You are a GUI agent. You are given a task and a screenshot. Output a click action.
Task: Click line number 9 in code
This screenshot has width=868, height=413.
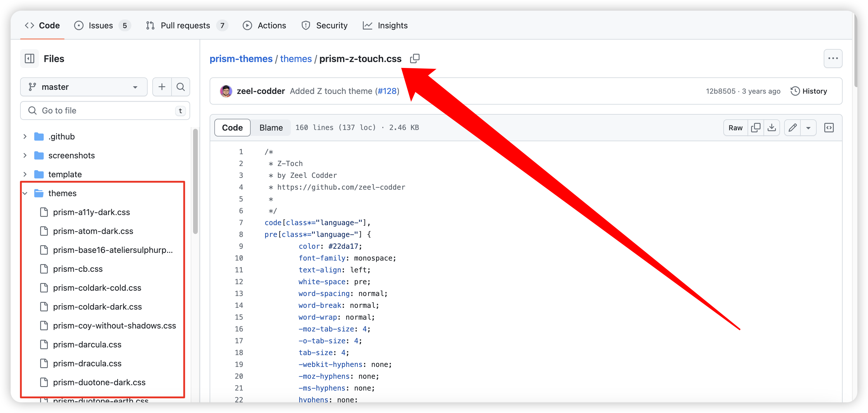[x=241, y=246]
